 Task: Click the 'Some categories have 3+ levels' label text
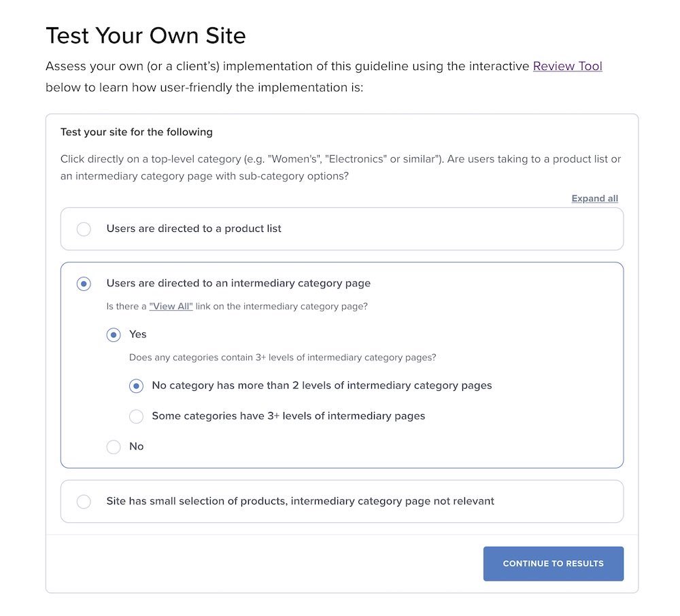[x=288, y=415]
